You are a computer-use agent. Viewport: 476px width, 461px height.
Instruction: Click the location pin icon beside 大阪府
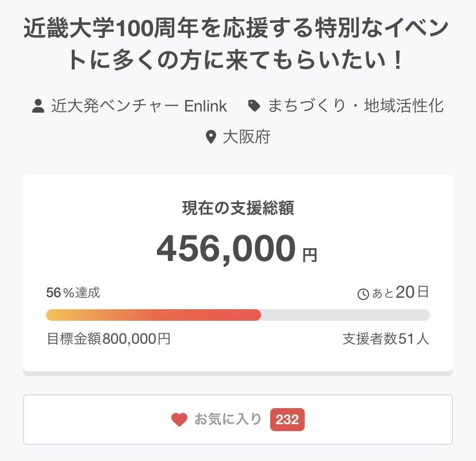[x=211, y=137]
